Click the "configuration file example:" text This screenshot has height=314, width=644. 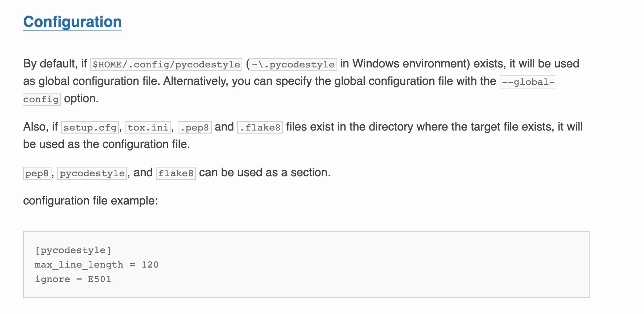[x=91, y=201]
